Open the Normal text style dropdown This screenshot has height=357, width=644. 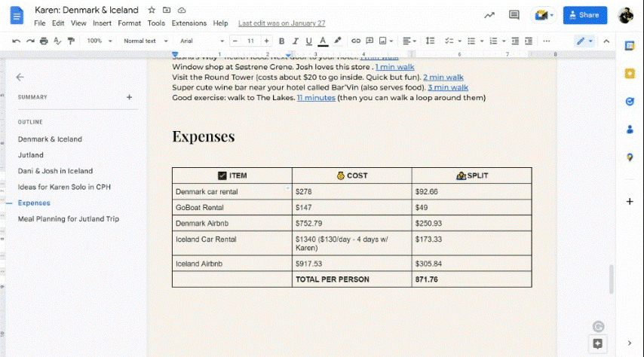(x=143, y=41)
